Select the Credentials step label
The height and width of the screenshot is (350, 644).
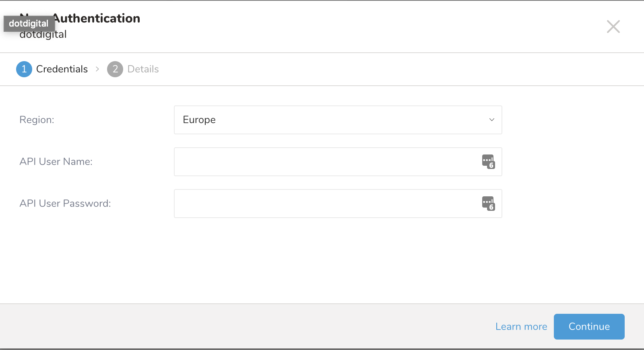click(x=62, y=69)
